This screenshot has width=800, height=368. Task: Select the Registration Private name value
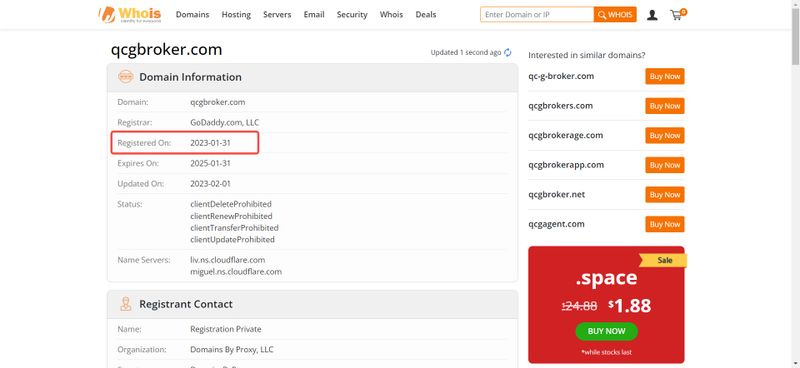[226, 329]
